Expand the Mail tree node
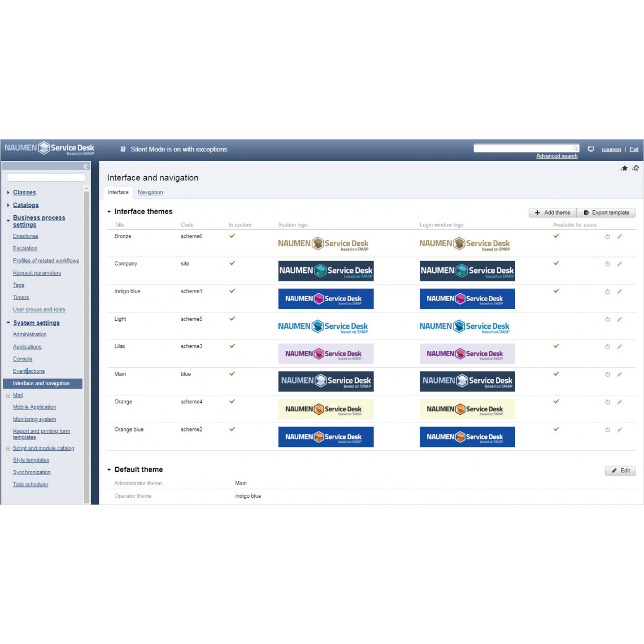 coord(8,395)
